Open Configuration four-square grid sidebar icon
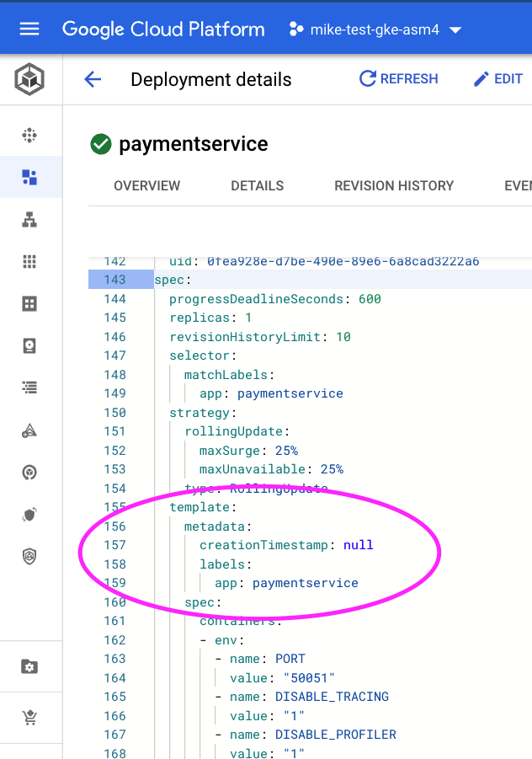 (x=29, y=304)
